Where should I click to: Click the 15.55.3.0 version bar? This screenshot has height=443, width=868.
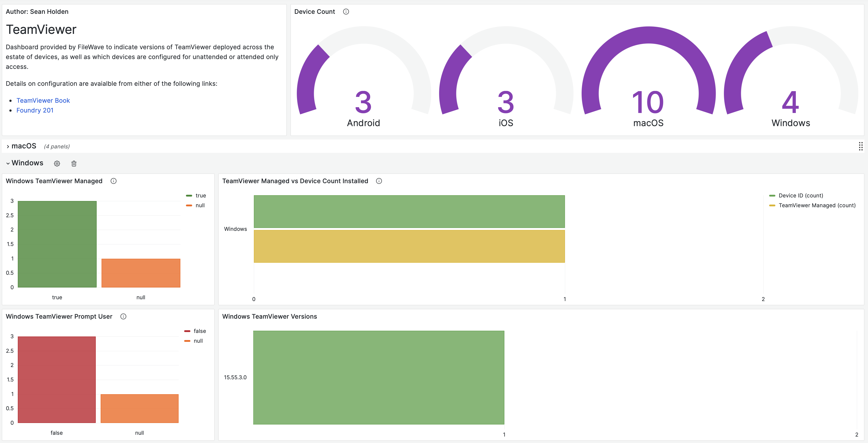(x=379, y=377)
